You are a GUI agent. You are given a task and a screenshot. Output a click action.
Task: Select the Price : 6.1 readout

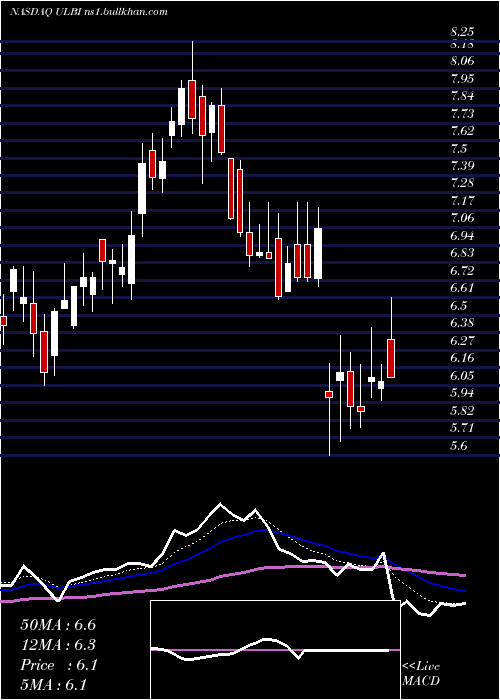(x=58, y=665)
